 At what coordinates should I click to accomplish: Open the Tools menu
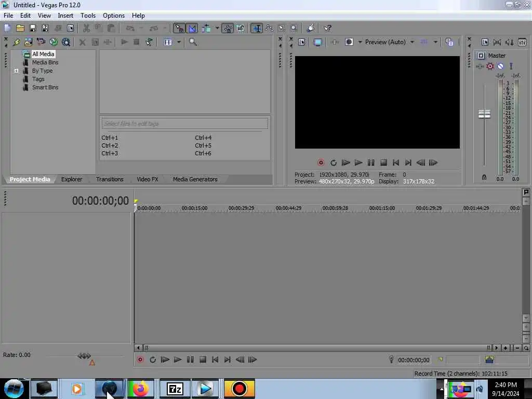pyautogui.click(x=88, y=16)
